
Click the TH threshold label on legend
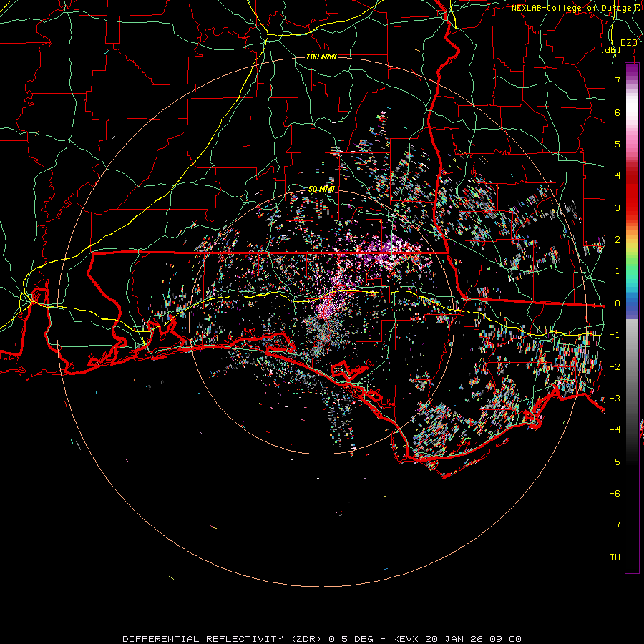click(x=615, y=557)
